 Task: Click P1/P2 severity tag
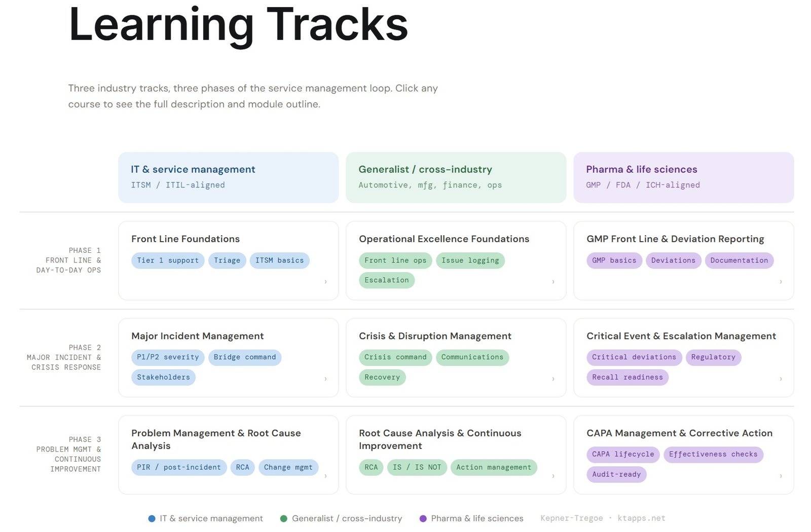168,357
